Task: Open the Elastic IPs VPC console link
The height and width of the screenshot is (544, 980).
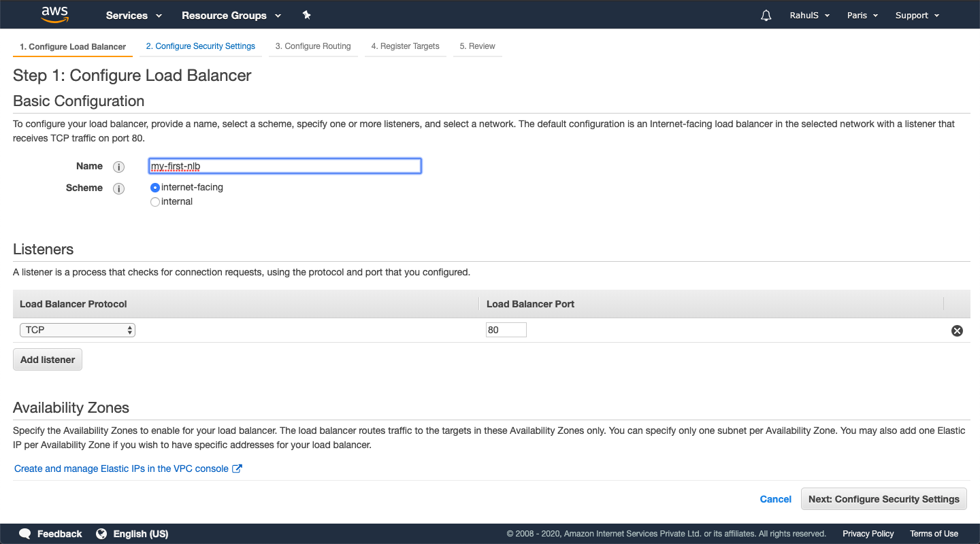Action: pos(121,469)
